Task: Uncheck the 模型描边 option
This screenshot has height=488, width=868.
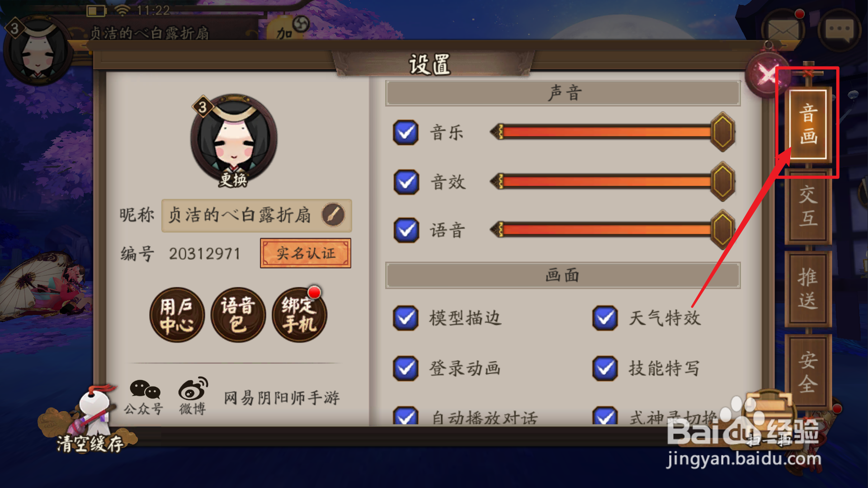Action: click(406, 318)
